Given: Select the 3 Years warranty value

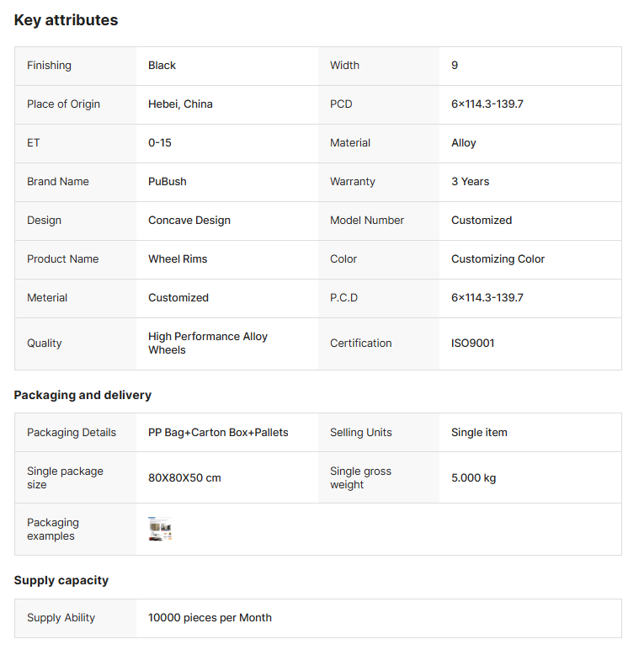Looking at the screenshot, I should pyautogui.click(x=470, y=182).
